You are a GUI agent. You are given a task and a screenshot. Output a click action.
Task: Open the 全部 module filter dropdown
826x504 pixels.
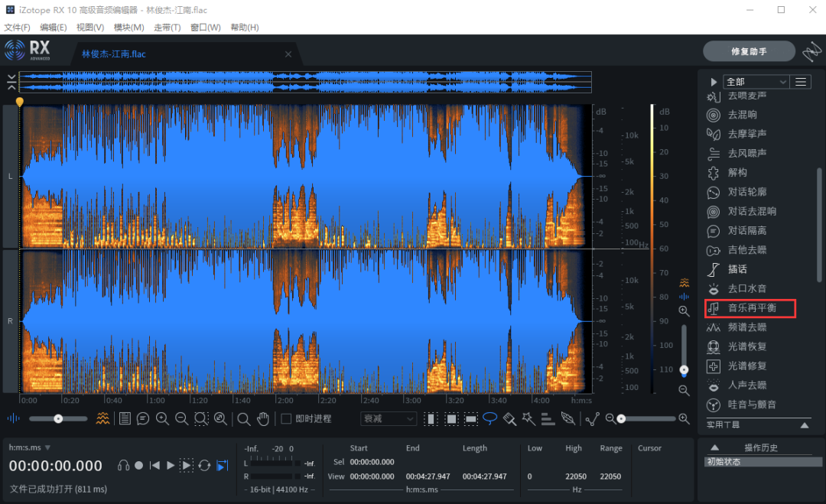(756, 81)
